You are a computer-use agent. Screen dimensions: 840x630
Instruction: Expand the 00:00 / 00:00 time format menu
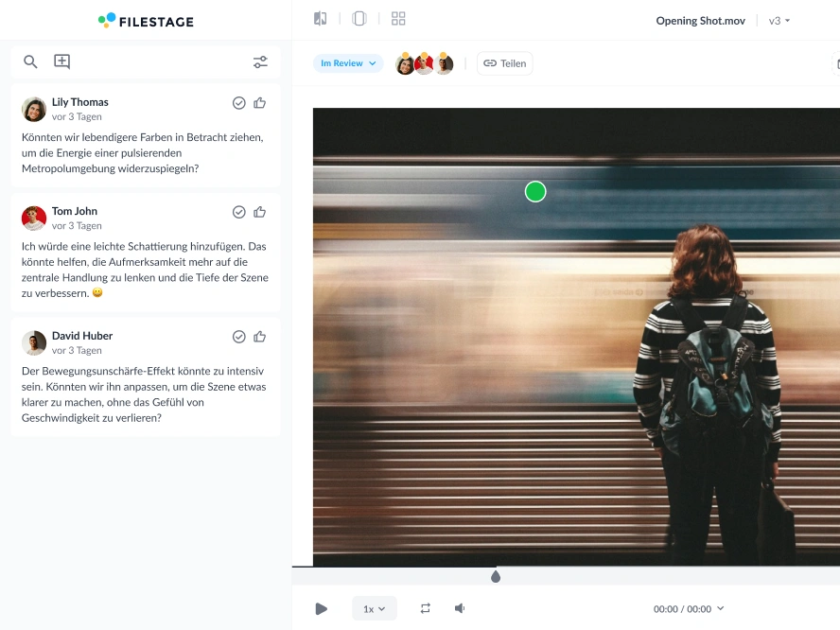(689, 609)
